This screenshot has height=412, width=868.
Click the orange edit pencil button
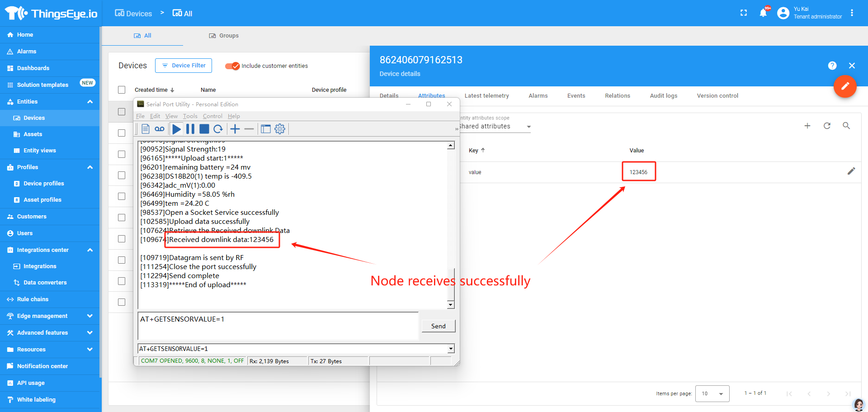pyautogui.click(x=845, y=86)
